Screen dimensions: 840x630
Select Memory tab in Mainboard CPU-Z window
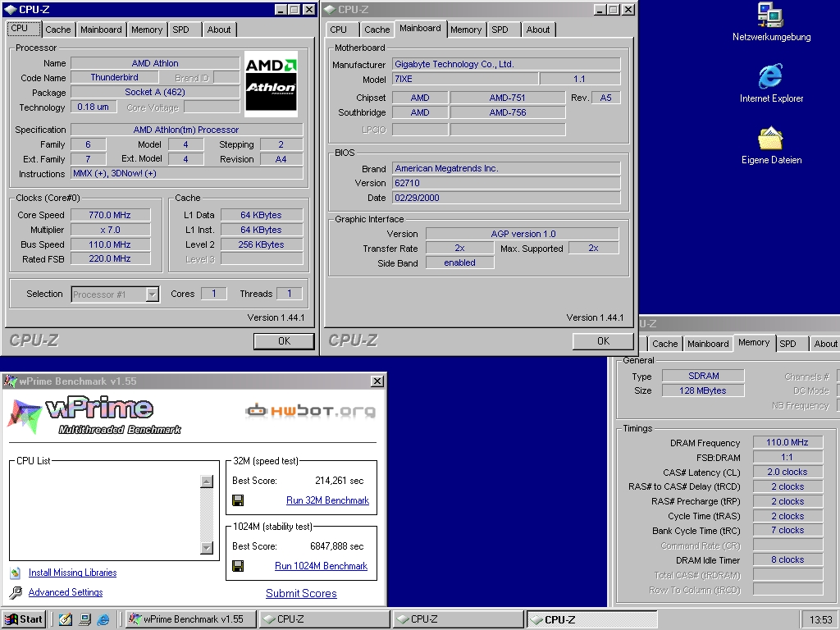(x=466, y=30)
